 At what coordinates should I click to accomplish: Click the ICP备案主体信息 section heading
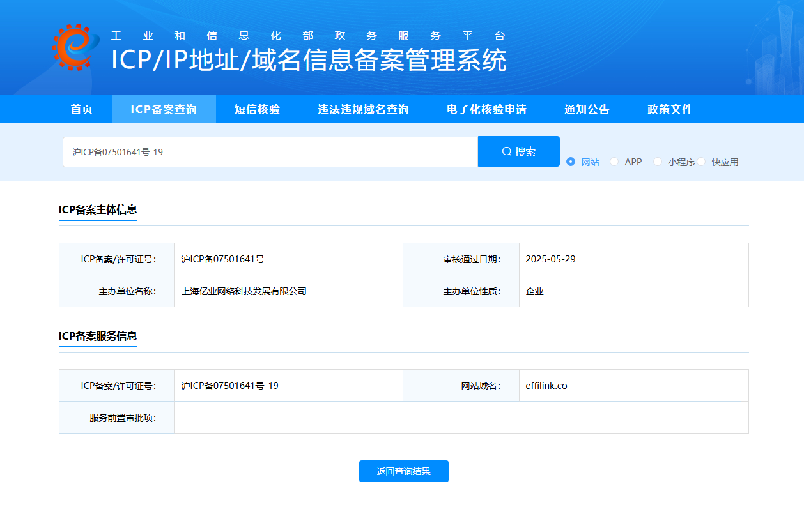[98, 209]
